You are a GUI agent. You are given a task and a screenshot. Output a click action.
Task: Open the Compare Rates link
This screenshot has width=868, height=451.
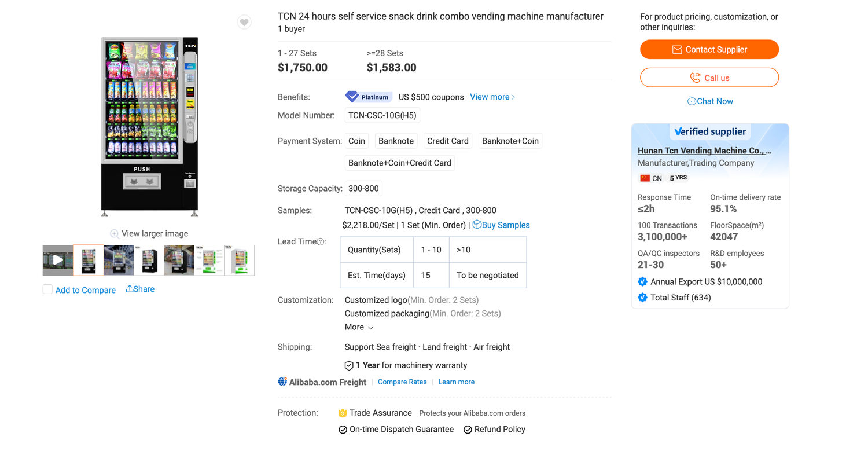pos(402,382)
